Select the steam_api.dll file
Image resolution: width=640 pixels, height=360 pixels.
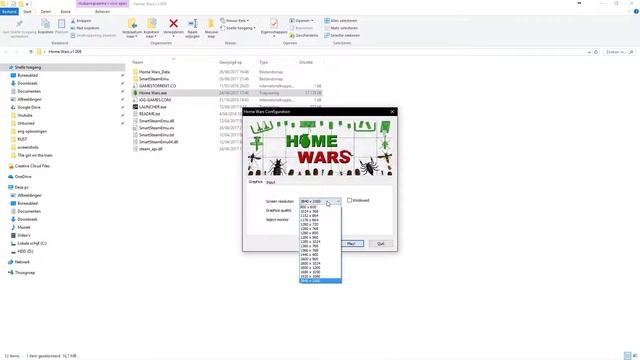coord(151,149)
